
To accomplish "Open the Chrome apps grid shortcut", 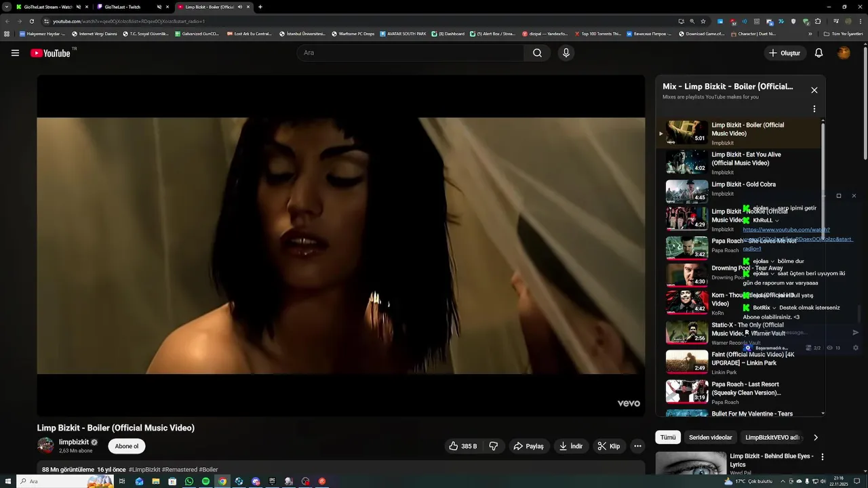I will click(7, 33).
